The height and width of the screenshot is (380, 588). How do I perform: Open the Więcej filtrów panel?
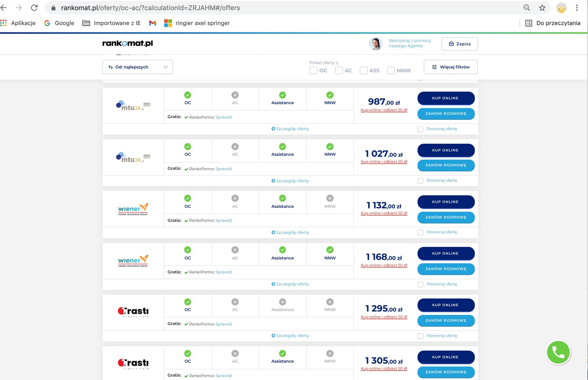point(450,67)
